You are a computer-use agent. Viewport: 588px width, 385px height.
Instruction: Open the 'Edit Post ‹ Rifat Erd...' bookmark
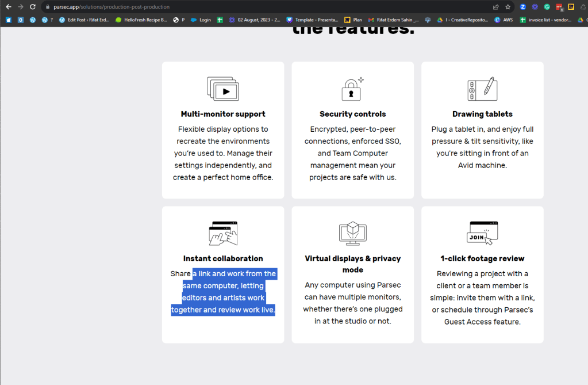click(x=84, y=20)
